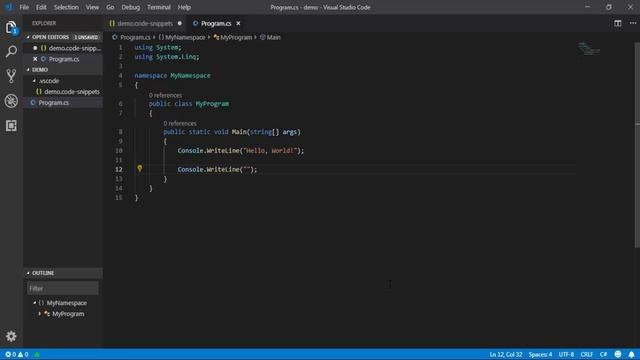640x360 pixels.
Task: Click the code minimap
Action: (x=589, y=49)
